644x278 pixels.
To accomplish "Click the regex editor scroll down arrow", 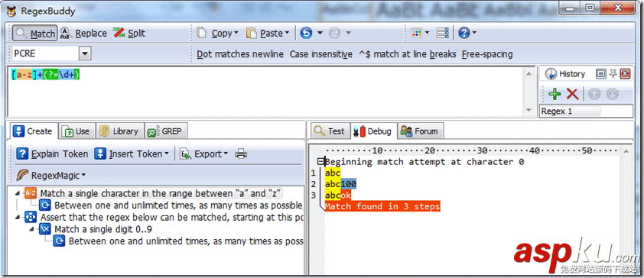I will (529, 111).
